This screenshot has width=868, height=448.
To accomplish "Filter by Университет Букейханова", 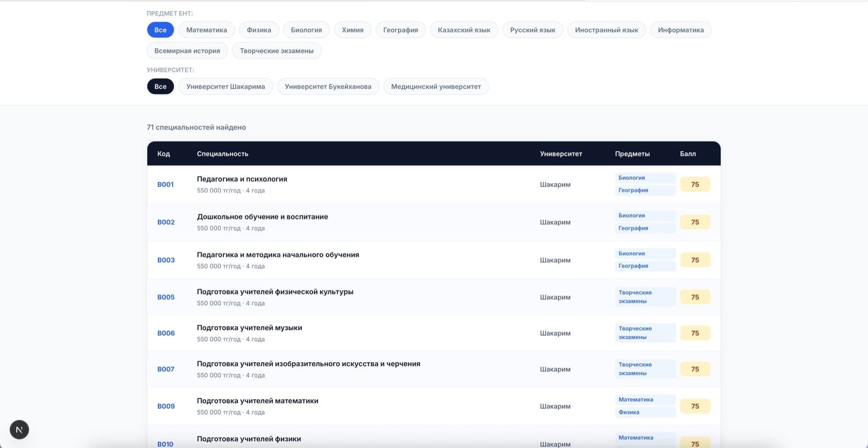I will (x=328, y=87).
